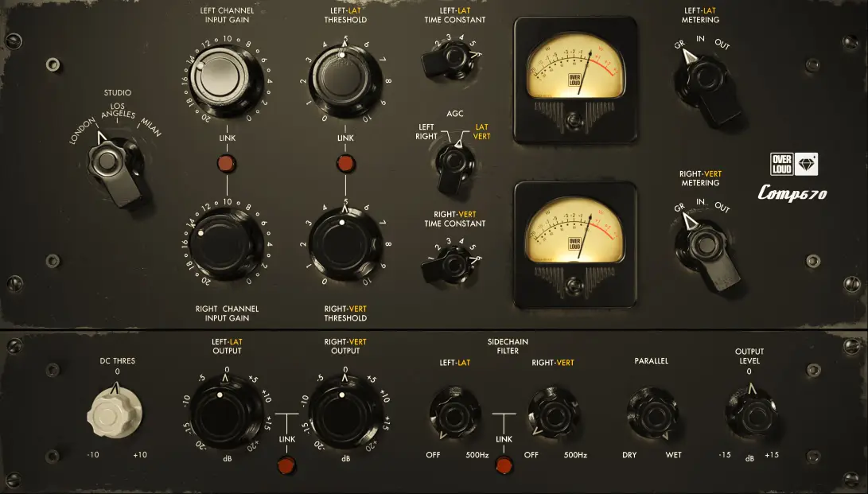
Task: Click the Right-Vert Time Constant switch
Action: pyautogui.click(x=451, y=264)
